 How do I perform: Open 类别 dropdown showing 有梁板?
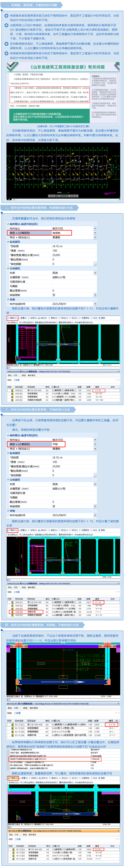pyautogui.click(x=95, y=233)
